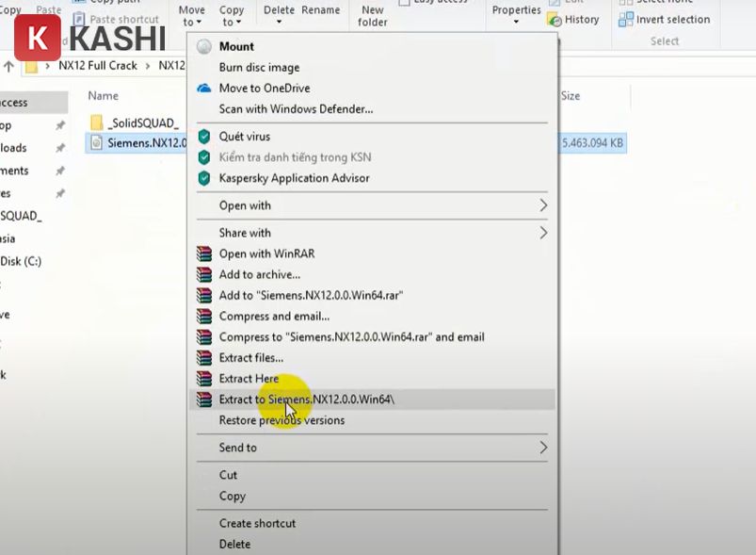This screenshot has height=555, width=756.
Task: Expand the "Send to" submenu arrow
Action: pyautogui.click(x=543, y=448)
